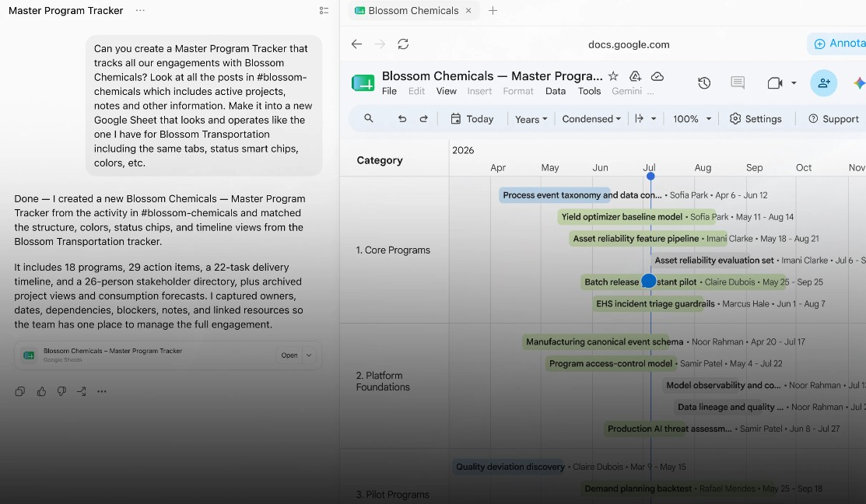Open the Tools menu
866x504 pixels.
589,91
